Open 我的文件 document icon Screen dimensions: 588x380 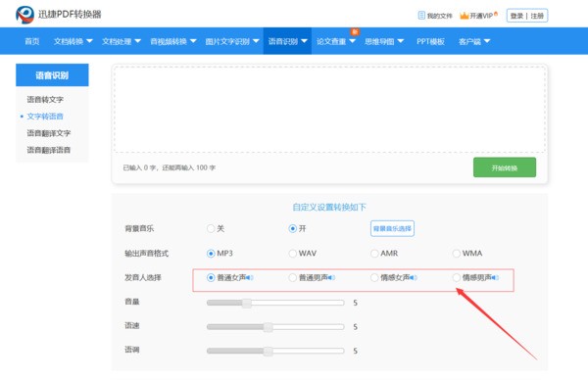[421, 16]
